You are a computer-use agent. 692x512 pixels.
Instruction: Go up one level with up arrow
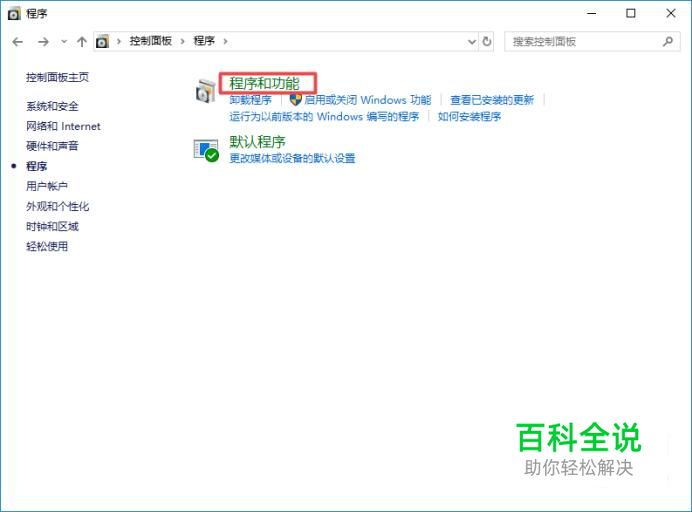(x=82, y=42)
